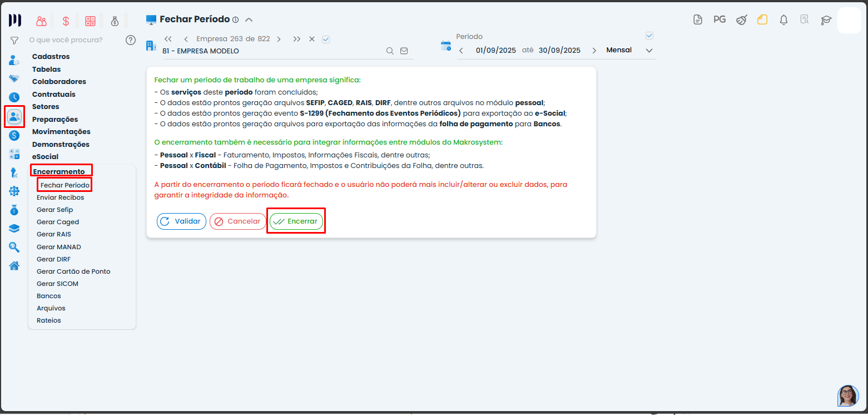This screenshot has width=868, height=415.
Task: Open the document icon in top-right toolbar
Action: tap(698, 20)
